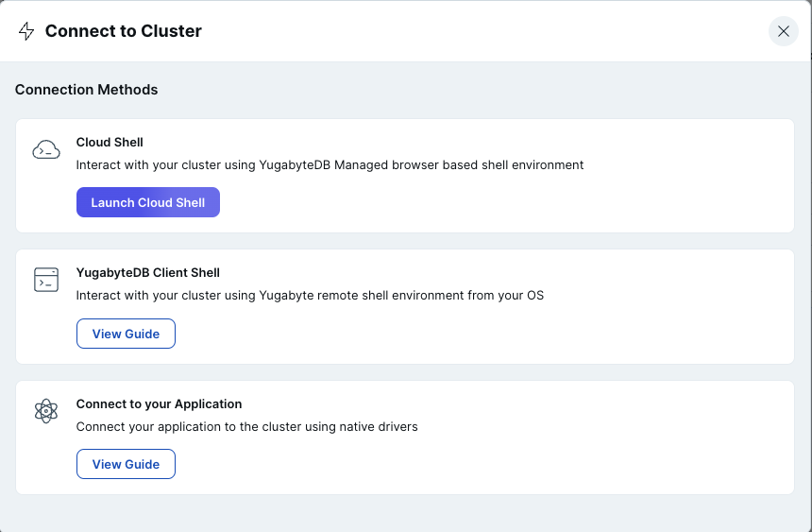812x532 pixels.
Task: Click the atom icon for Connect to your Application
Action: pyautogui.click(x=46, y=411)
